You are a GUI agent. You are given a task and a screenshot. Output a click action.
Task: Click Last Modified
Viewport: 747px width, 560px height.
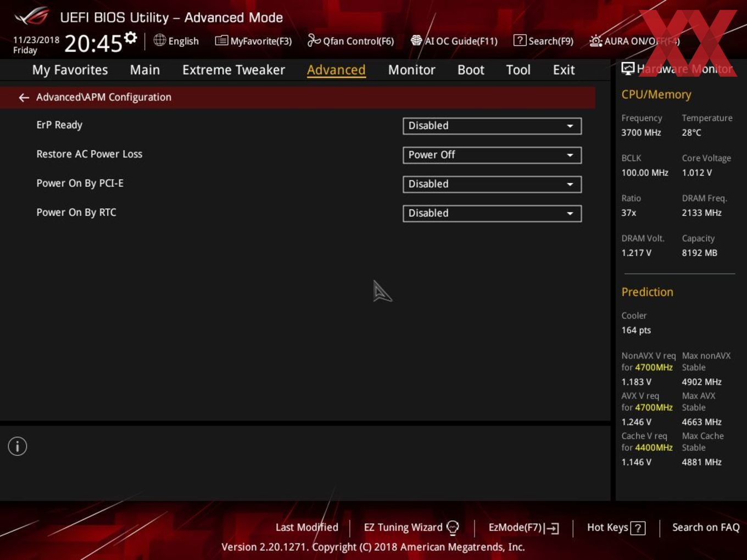click(306, 528)
